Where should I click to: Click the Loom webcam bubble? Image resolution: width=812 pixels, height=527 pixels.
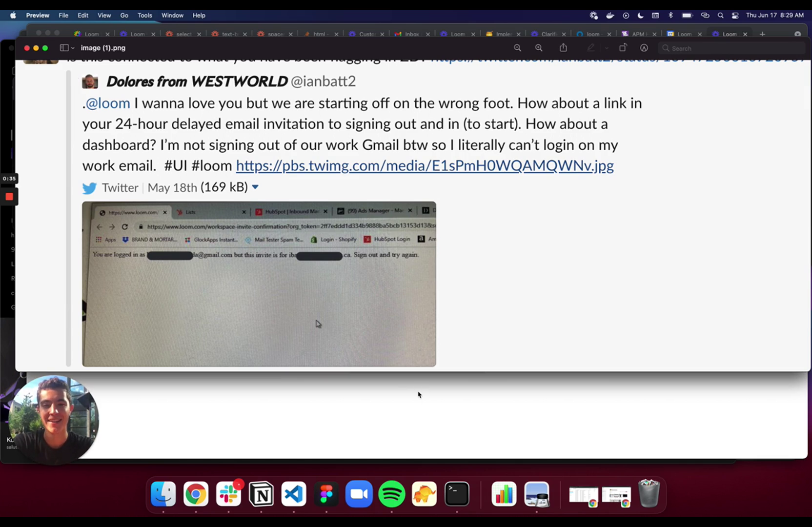(54, 420)
